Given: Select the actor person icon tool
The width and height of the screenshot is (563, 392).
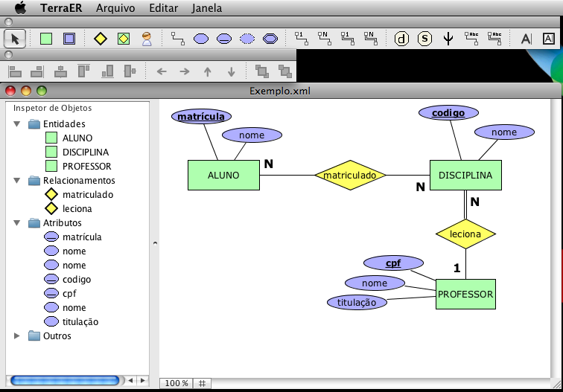Looking at the screenshot, I should click(x=147, y=38).
